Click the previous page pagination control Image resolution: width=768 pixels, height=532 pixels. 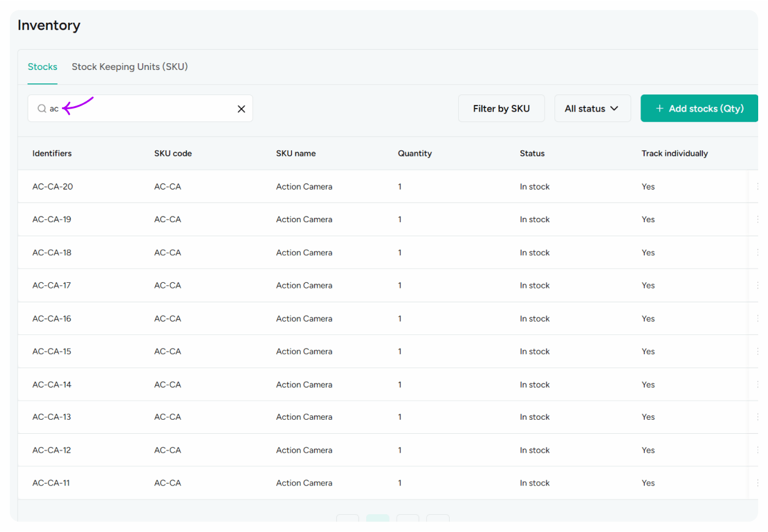point(348,523)
